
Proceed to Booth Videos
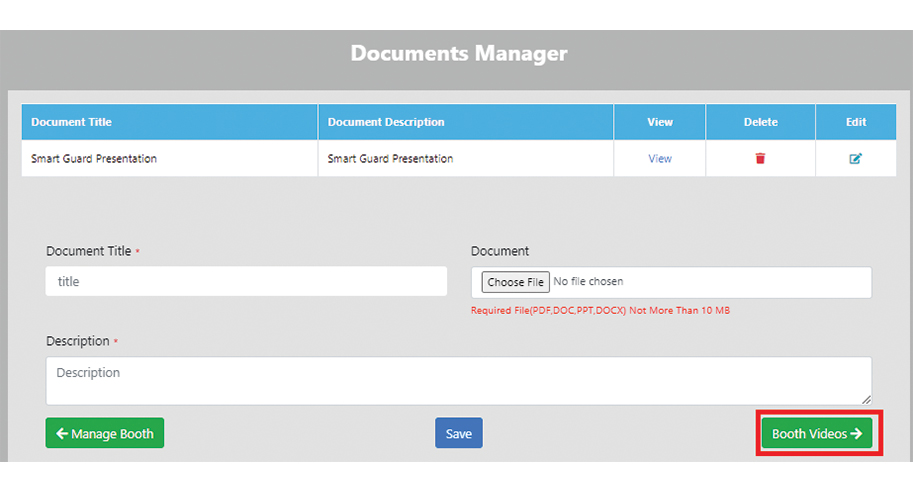click(x=816, y=434)
